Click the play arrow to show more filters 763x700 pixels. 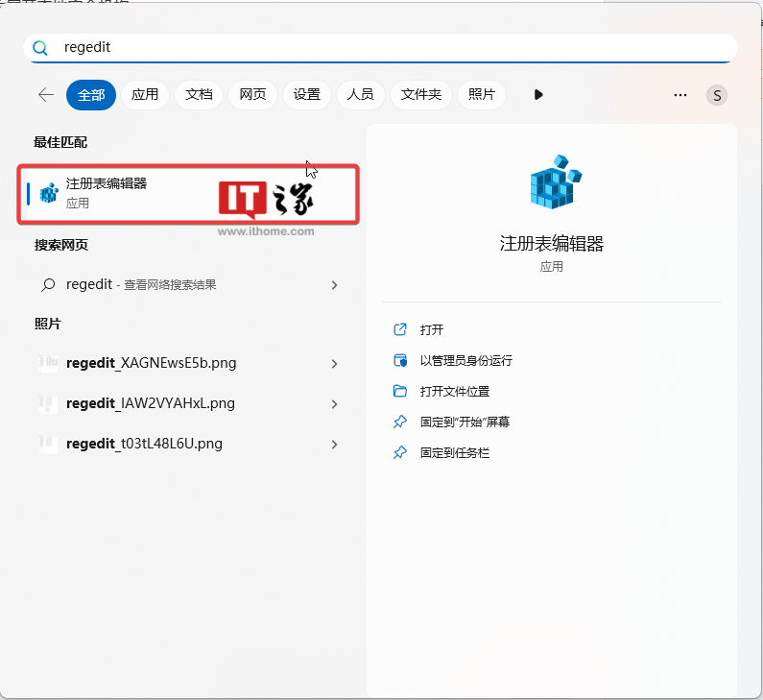point(538,94)
